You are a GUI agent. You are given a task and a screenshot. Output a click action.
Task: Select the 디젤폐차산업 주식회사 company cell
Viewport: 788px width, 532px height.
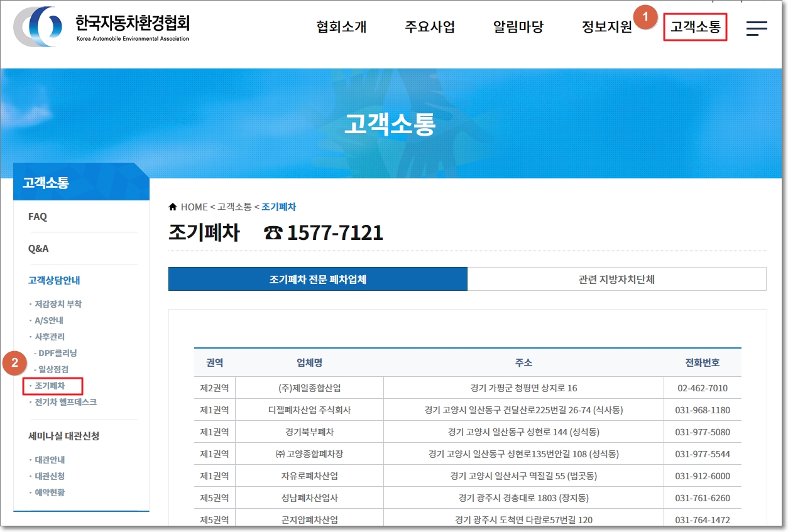click(x=309, y=410)
